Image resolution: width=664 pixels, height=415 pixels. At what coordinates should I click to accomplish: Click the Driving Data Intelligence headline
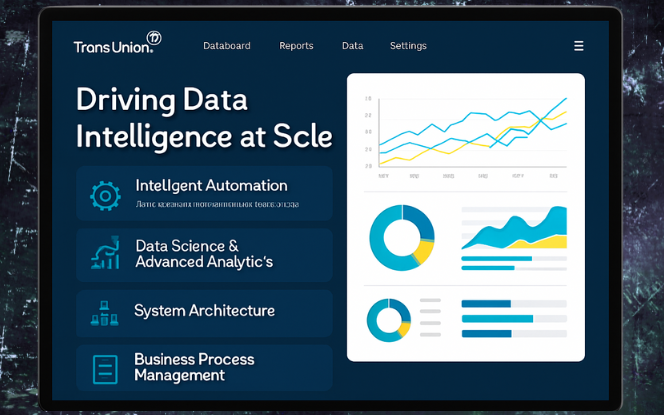pos(204,117)
